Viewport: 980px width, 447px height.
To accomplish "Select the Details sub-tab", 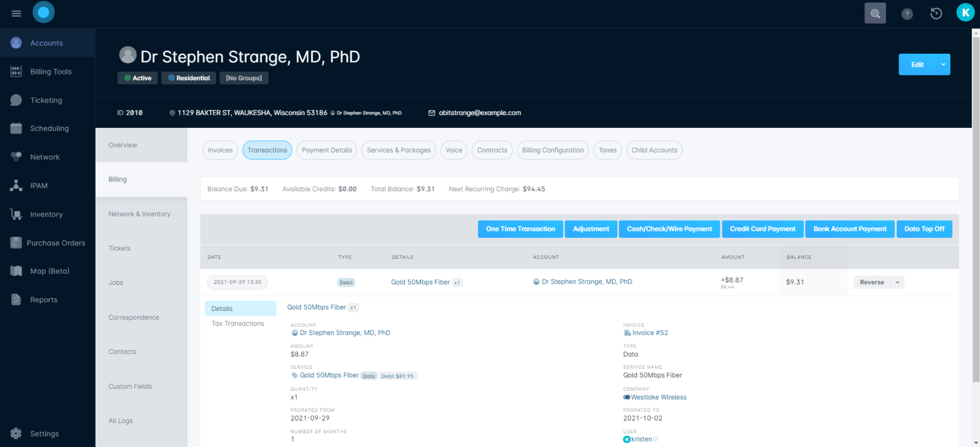I will (240, 309).
